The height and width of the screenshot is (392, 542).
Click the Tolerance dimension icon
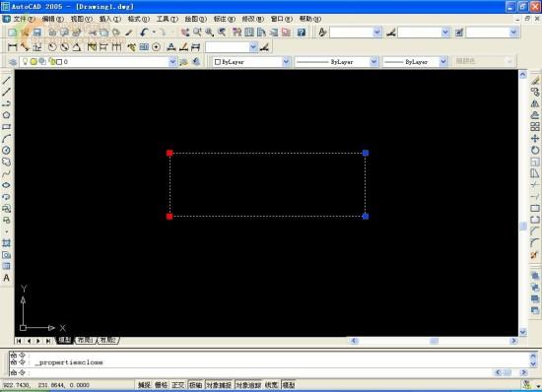click(144, 47)
